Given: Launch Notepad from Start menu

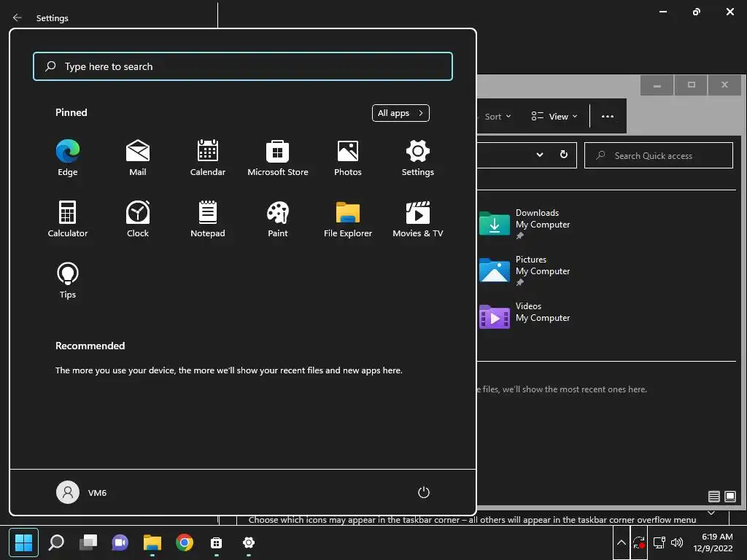Looking at the screenshot, I should pyautogui.click(x=208, y=219).
